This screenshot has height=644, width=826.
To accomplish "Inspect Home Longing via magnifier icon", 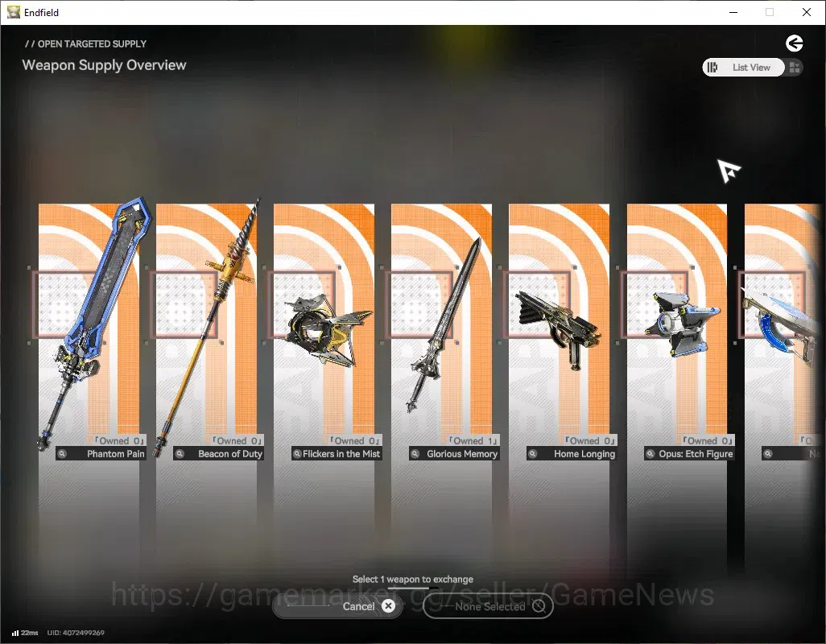I will pyautogui.click(x=533, y=453).
